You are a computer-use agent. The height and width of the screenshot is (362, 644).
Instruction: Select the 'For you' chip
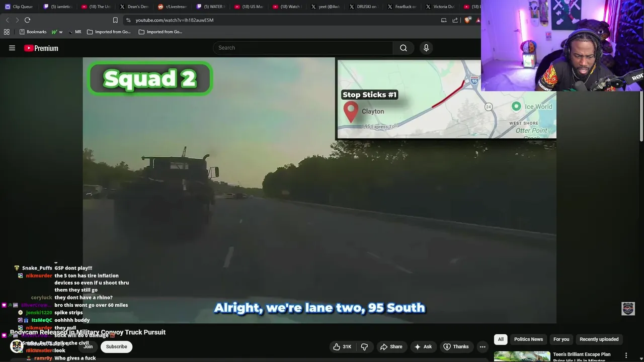click(561, 339)
